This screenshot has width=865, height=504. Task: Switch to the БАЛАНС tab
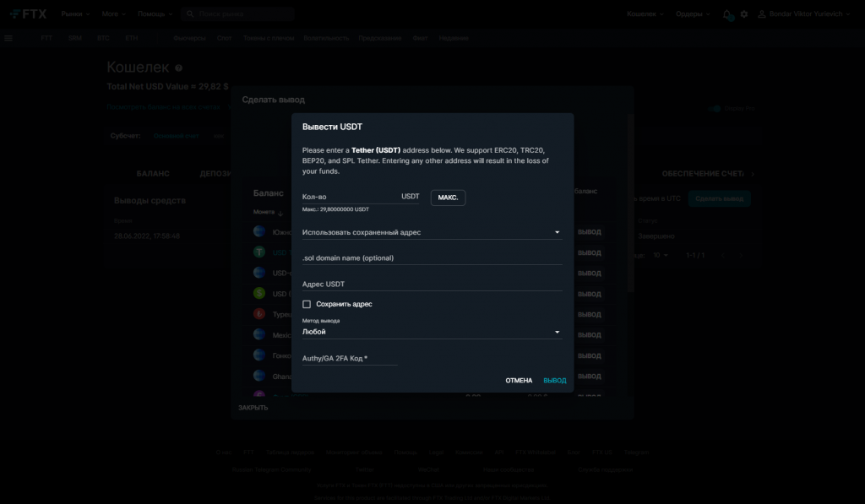tap(153, 174)
